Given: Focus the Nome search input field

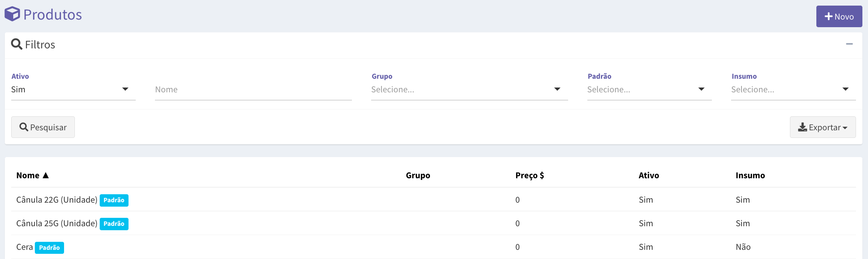Looking at the screenshot, I should [x=253, y=90].
